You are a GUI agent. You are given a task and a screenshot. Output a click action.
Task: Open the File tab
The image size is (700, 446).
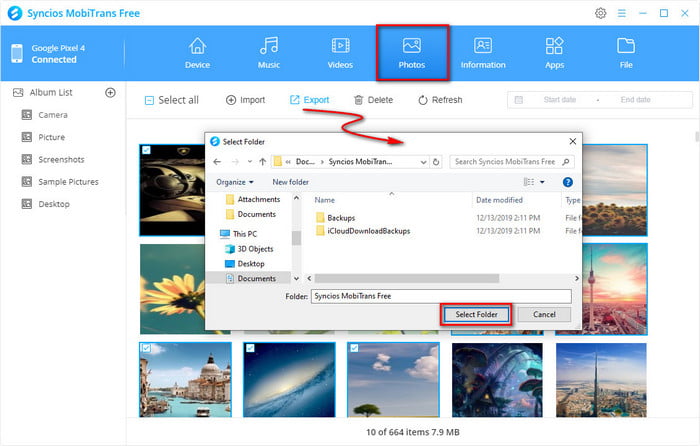(x=626, y=53)
